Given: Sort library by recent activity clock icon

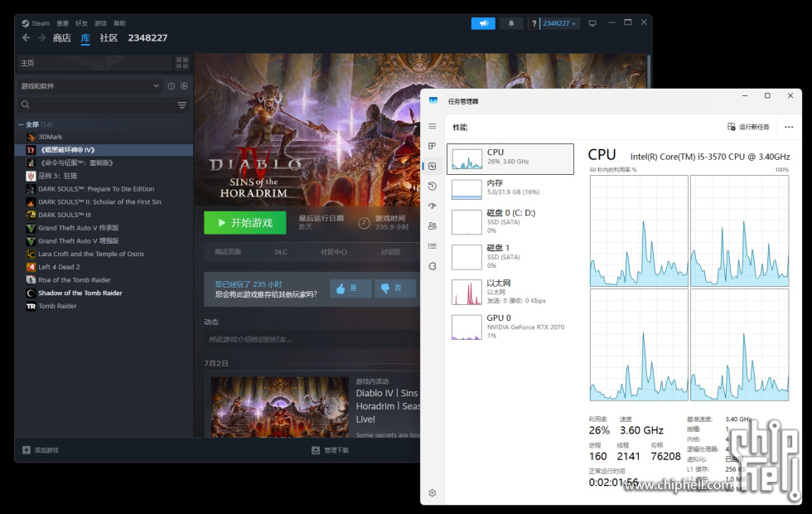Looking at the screenshot, I should point(172,86).
